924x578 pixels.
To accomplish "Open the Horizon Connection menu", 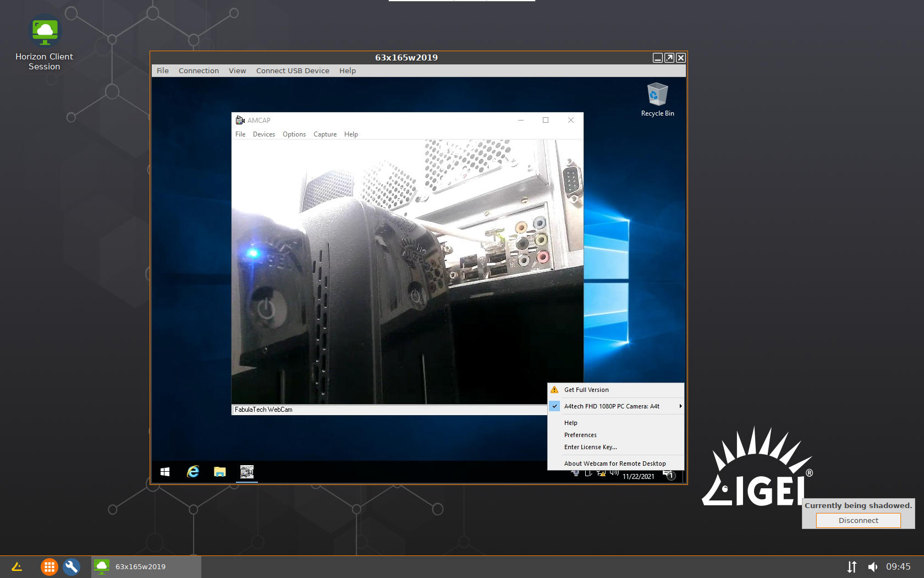I will pyautogui.click(x=199, y=70).
